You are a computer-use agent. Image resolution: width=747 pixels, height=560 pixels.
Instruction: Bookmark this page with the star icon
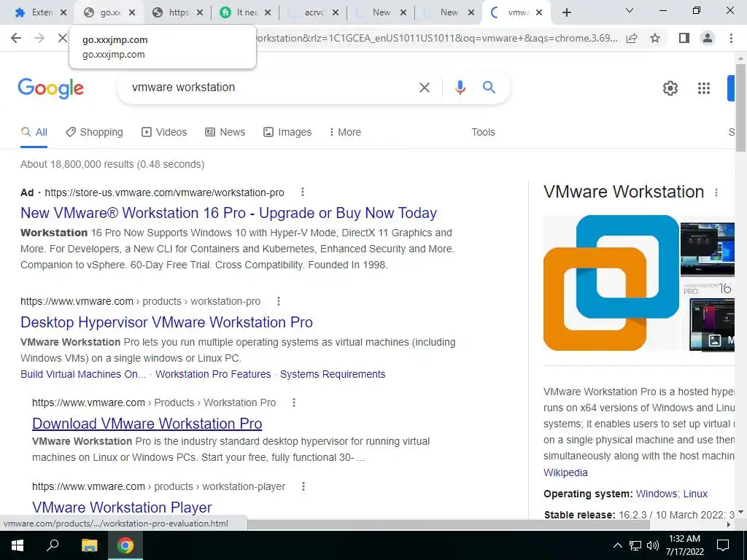(655, 38)
